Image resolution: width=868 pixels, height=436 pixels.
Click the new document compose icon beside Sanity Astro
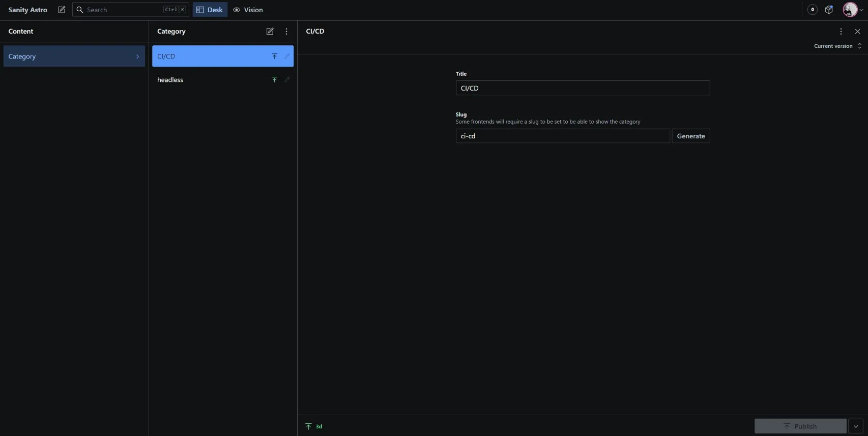pyautogui.click(x=62, y=10)
